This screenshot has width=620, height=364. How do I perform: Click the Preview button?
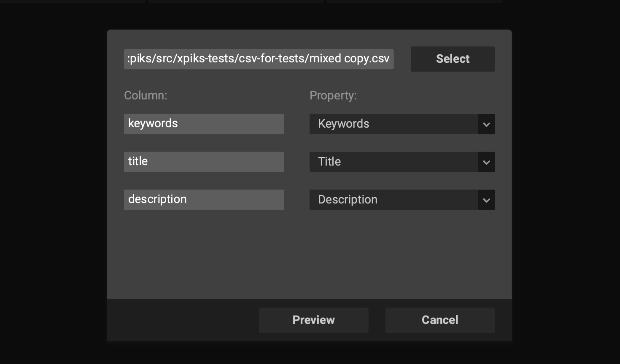tap(313, 320)
